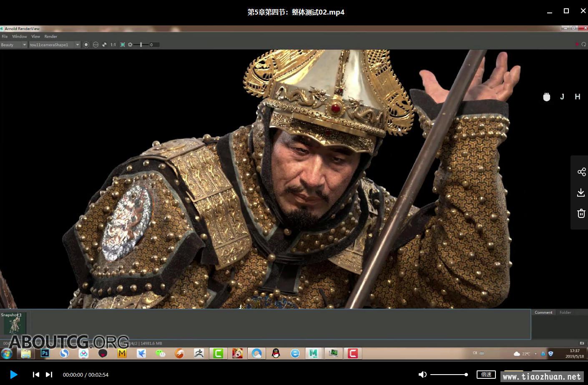Click the exposure value field showing 0
The width and height of the screenshot is (588, 385).
154,45
